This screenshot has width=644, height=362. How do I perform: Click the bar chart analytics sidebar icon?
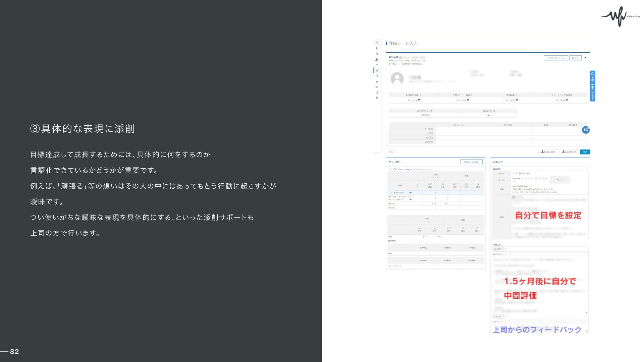coord(377,81)
